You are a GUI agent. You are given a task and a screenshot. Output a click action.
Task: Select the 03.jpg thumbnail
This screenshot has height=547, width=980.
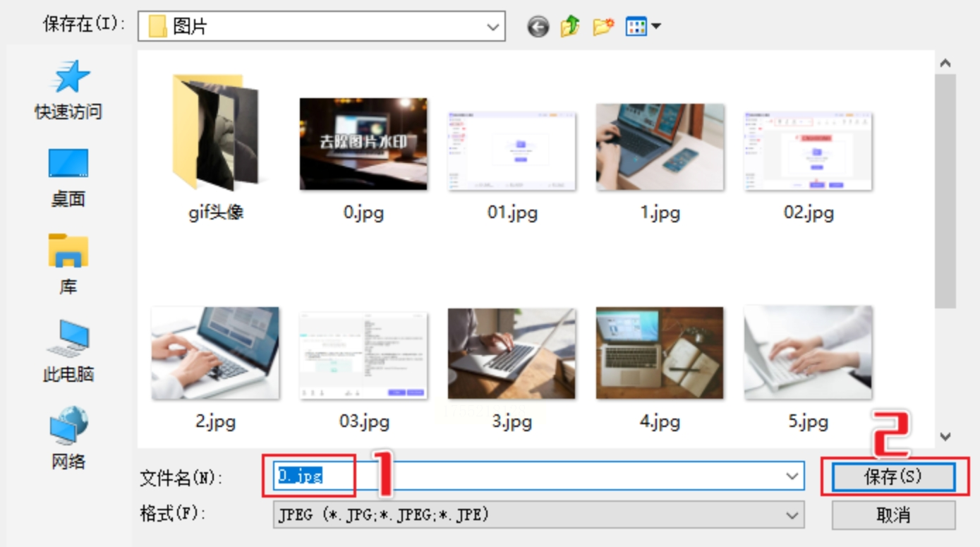pos(363,355)
